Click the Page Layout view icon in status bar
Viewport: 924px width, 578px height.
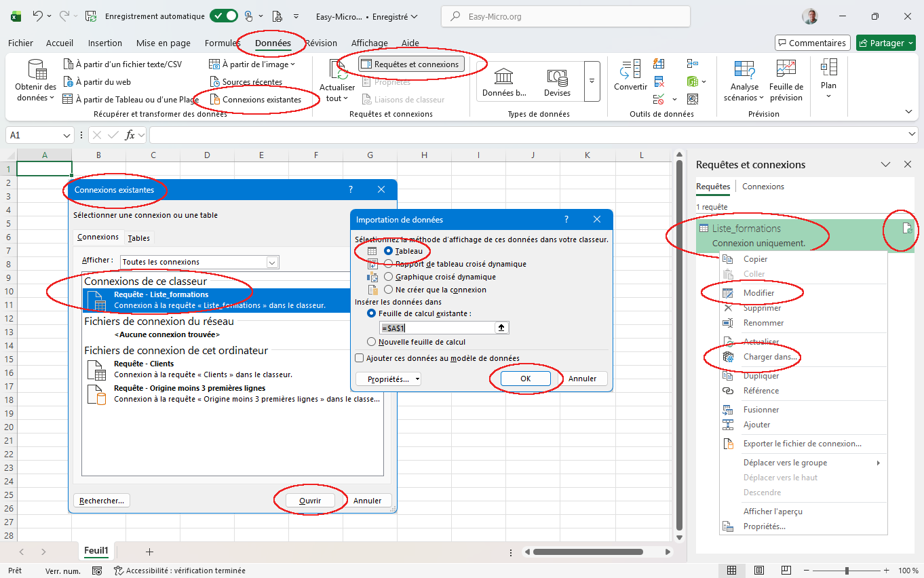coord(759,571)
